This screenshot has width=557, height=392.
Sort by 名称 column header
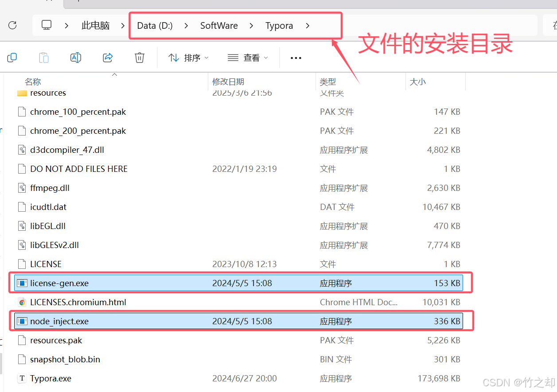click(33, 82)
